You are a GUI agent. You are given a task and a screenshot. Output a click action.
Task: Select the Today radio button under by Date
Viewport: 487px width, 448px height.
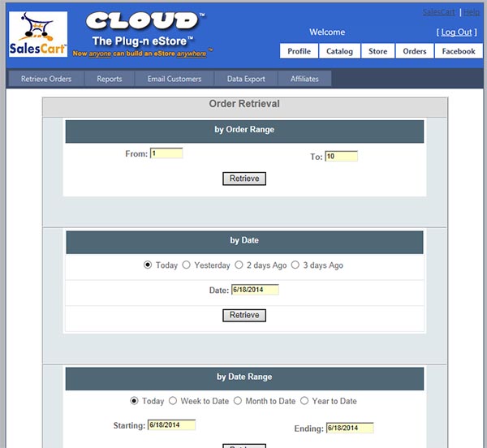click(148, 265)
